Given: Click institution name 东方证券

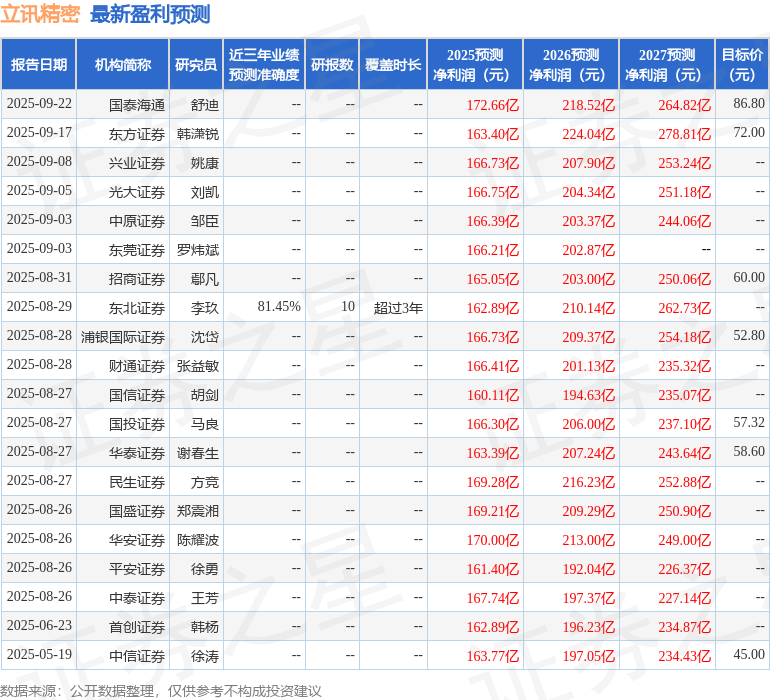Looking at the screenshot, I should click(x=137, y=134).
